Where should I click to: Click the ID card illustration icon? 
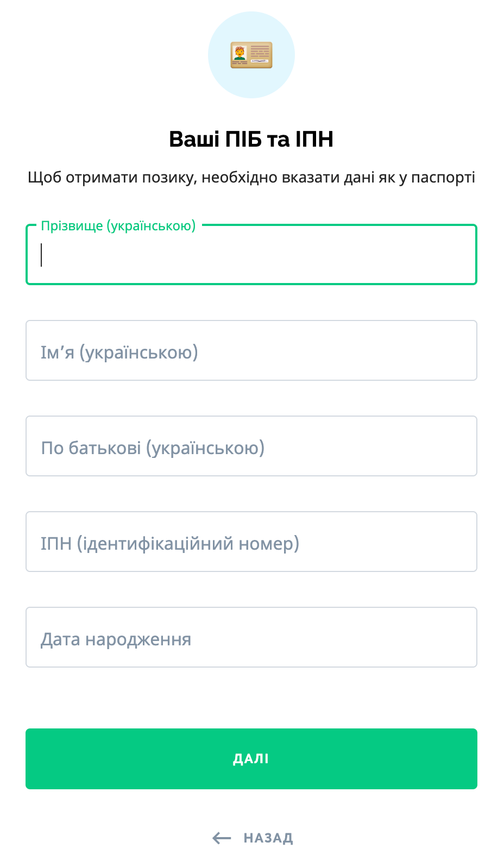tap(251, 55)
